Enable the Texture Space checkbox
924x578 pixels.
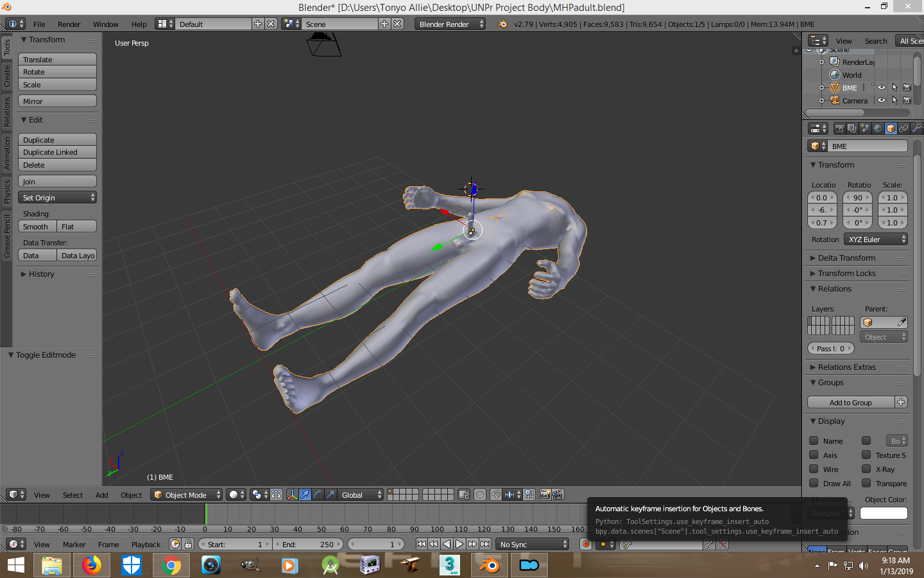coord(866,455)
